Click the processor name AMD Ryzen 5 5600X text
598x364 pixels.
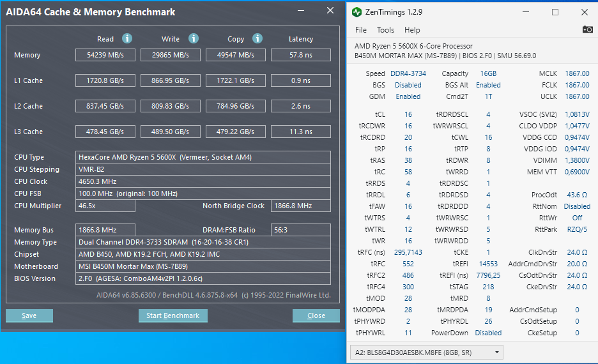[x=413, y=46]
